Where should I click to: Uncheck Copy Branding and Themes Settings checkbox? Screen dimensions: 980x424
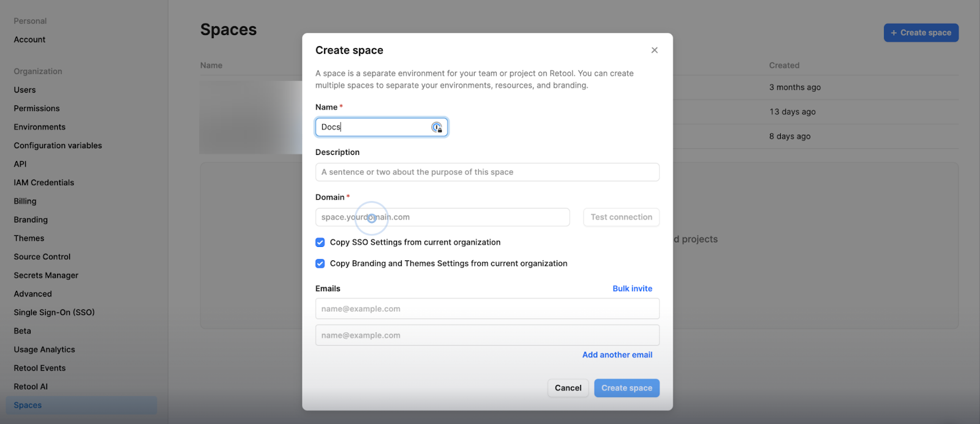click(320, 263)
